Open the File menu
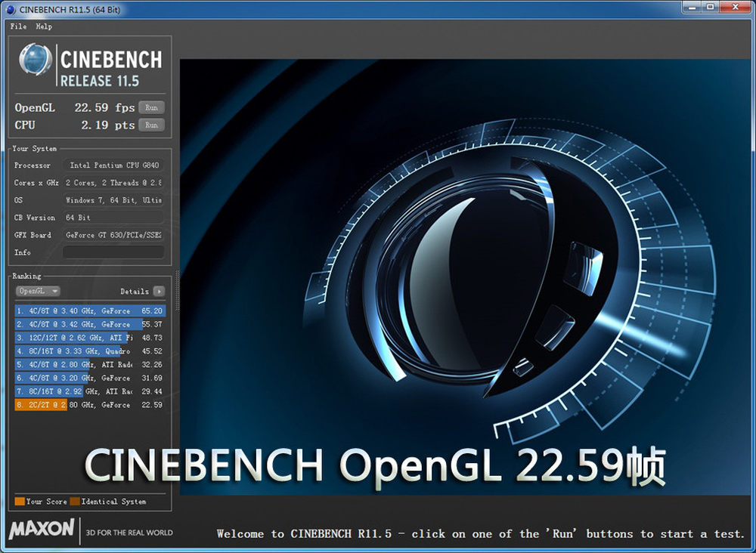 [x=18, y=26]
